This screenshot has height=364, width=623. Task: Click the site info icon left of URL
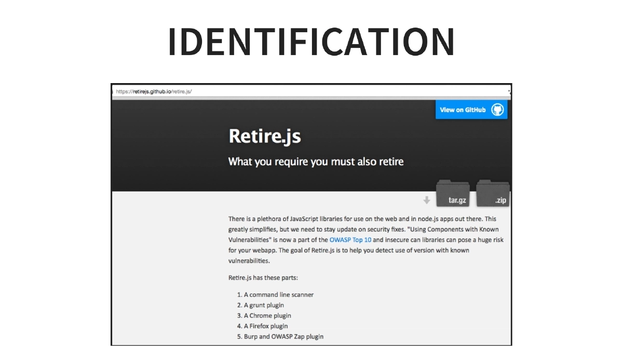(113, 91)
